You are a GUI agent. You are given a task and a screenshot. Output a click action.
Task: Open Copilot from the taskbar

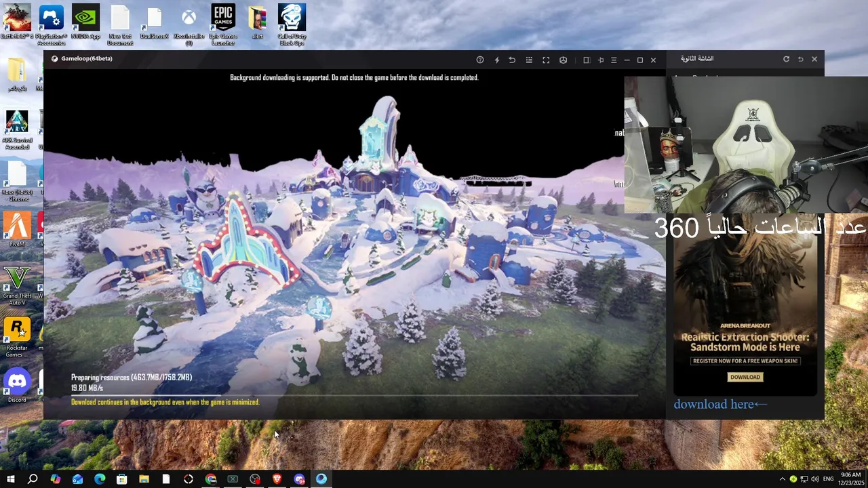[55, 479]
